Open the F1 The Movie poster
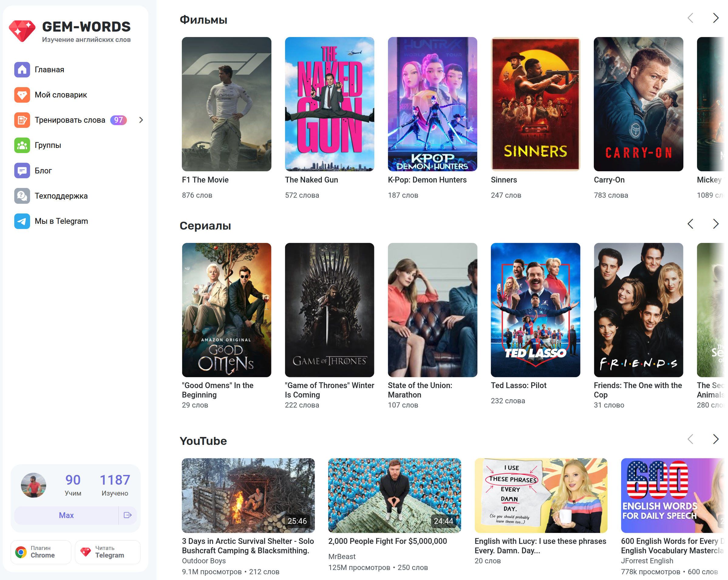 click(x=226, y=104)
